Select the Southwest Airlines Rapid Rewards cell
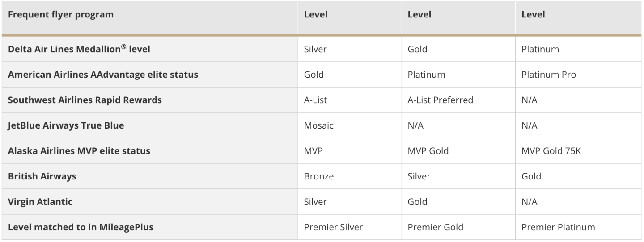644x242 pixels. [85, 100]
